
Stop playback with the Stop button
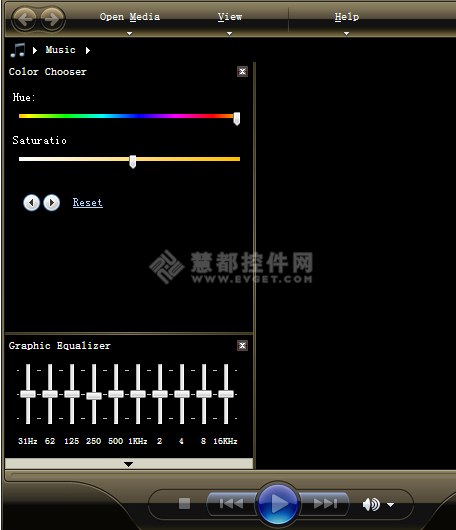point(185,503)
